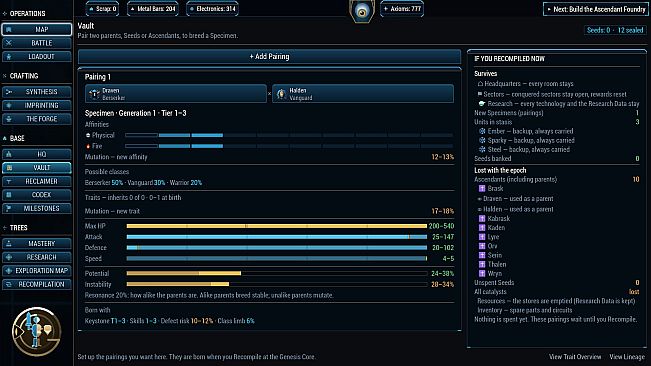Image resolution: width=651 pixels, height=366 pixels.
Task: Open Imprinting crafting page
Action: coord(37,105)
